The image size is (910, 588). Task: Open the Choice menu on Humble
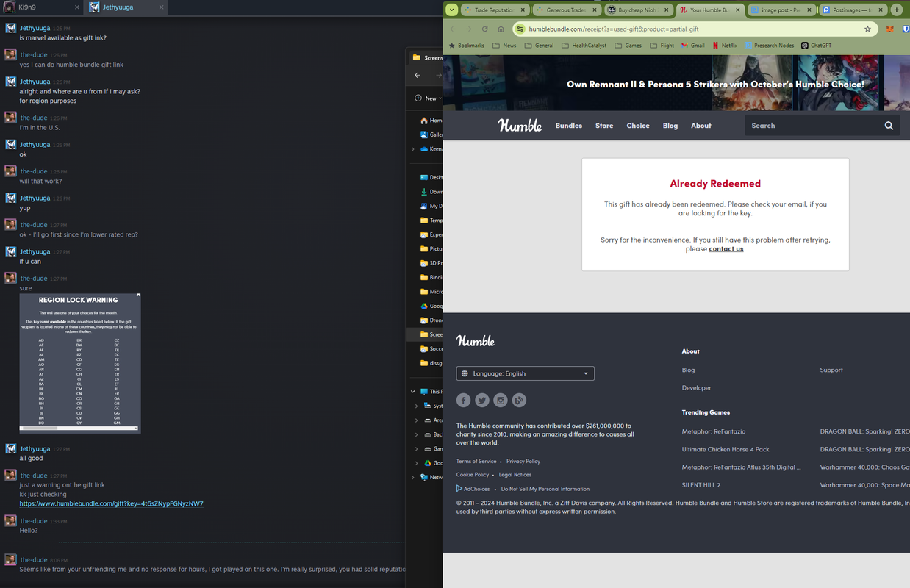point(638,126)
